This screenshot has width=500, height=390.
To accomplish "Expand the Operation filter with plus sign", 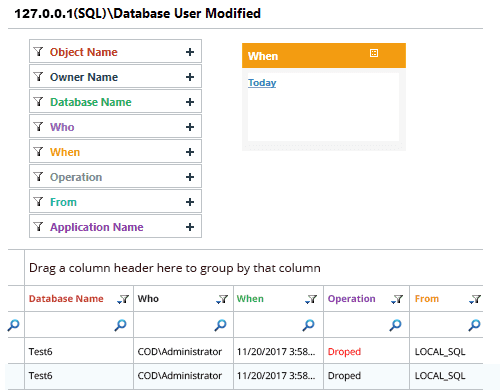I will pos(190,177).
